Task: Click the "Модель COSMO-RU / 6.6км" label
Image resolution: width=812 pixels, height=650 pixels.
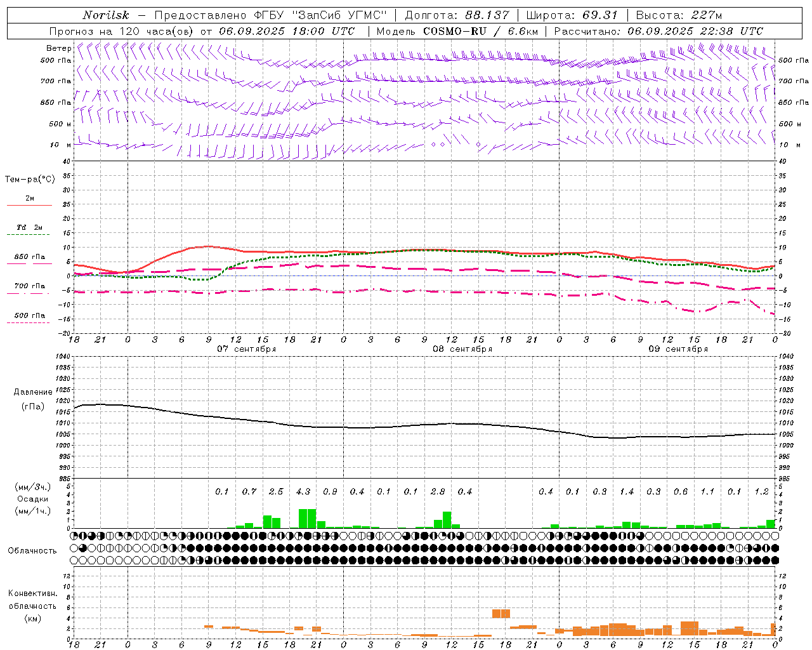Action: [457, 31]
